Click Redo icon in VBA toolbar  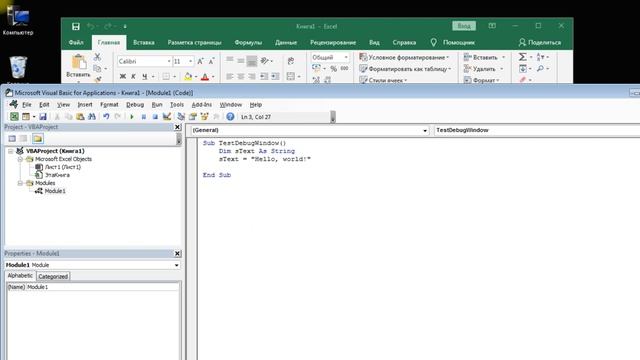(118, 117)
